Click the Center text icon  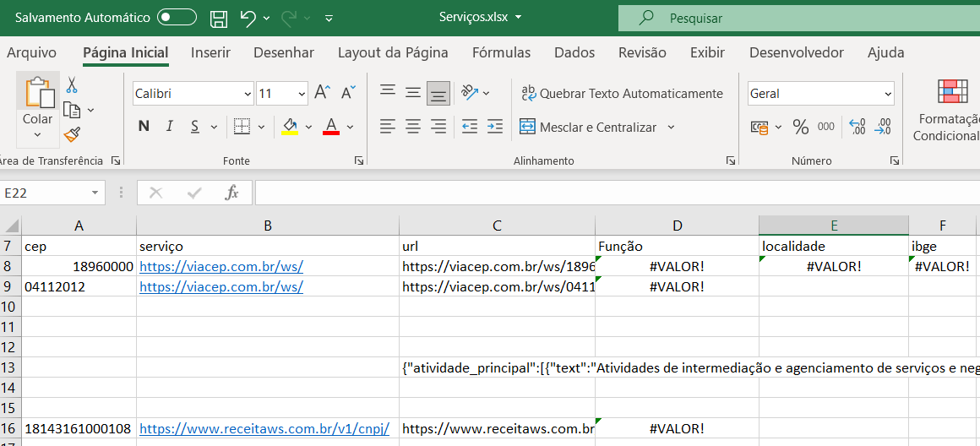tap(413, 127)
